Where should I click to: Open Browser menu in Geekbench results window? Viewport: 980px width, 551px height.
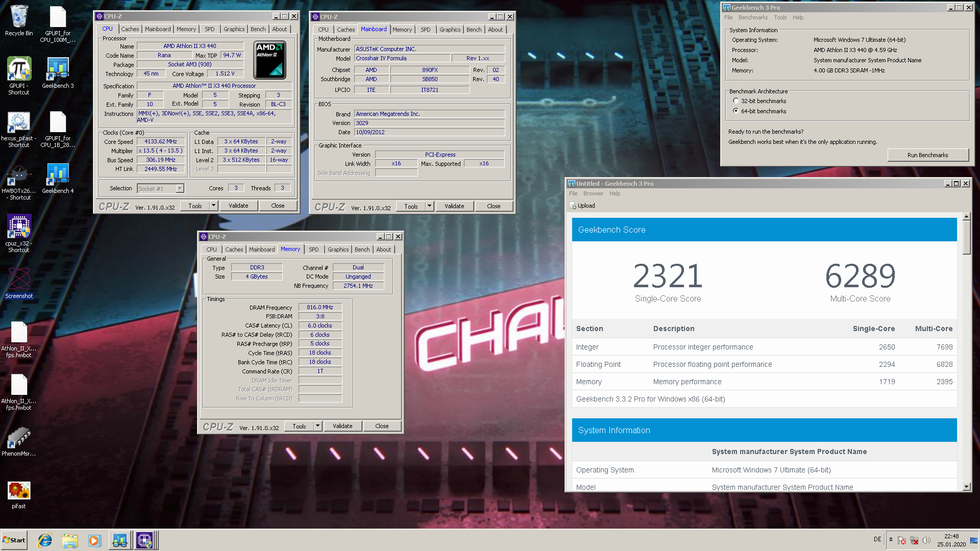pyautogui.click(x=593, y=193)
